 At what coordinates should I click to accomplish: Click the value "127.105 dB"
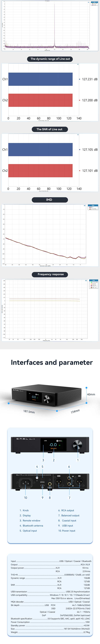tap(90, 150)
